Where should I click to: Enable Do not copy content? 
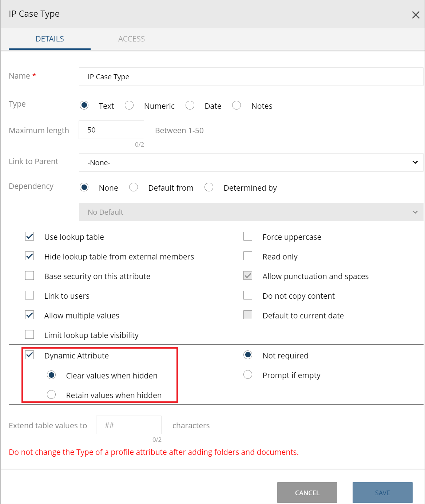[248, 295]
